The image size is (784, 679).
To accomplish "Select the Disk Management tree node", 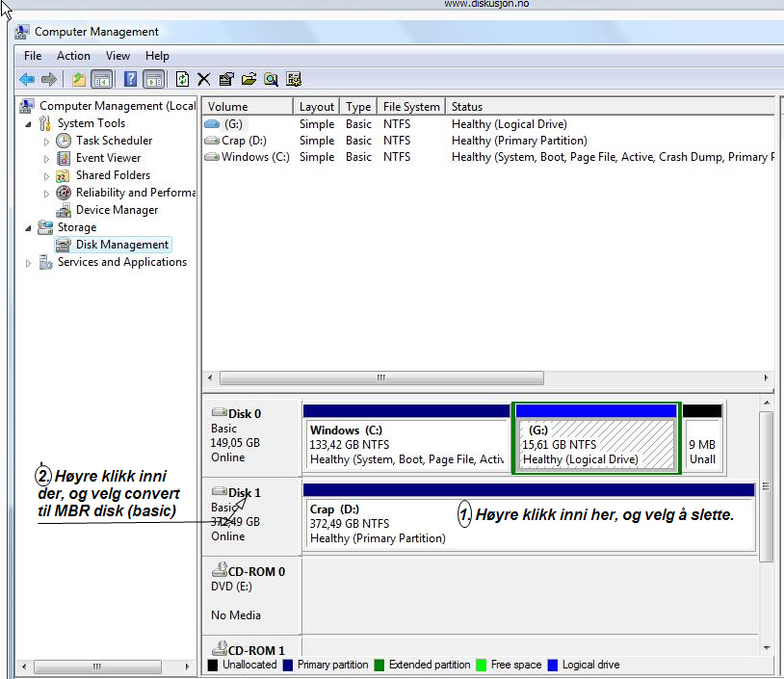I will click(121, 245).
